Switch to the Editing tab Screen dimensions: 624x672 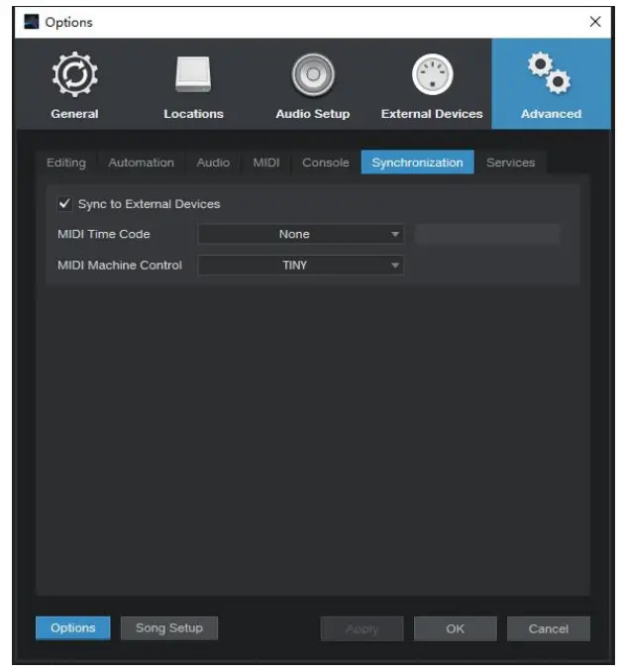66,163
